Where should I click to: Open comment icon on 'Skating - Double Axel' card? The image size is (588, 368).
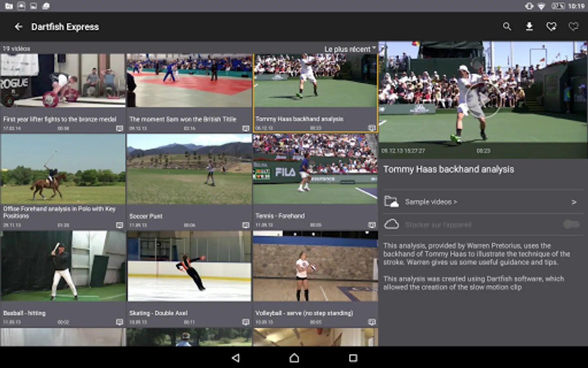pos(245,322)
